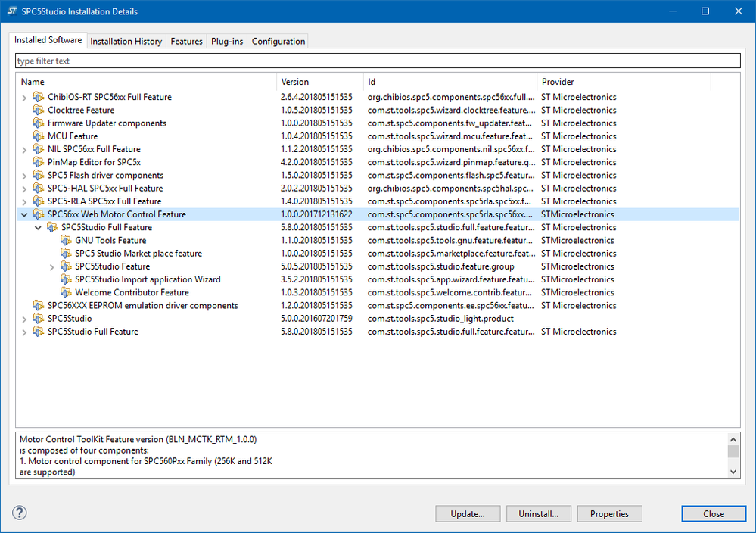The image size is (756, 533).
Task: Click the PinMap Editor for SPC5x icon
Action: click(38, 162)
